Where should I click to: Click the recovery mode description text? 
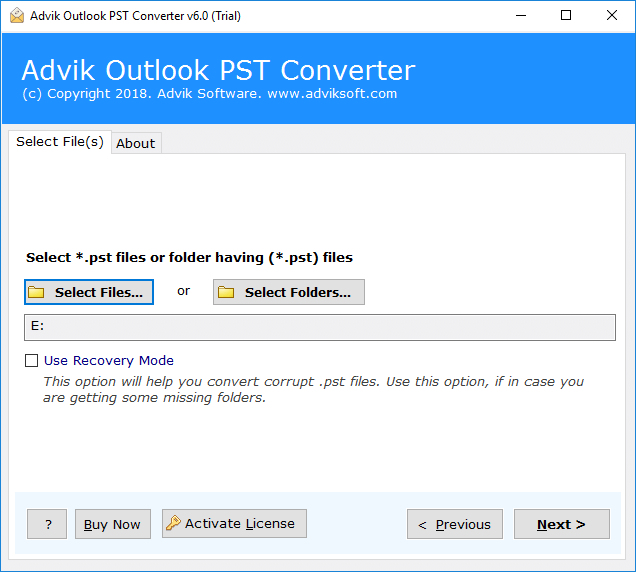coord(313,389)
